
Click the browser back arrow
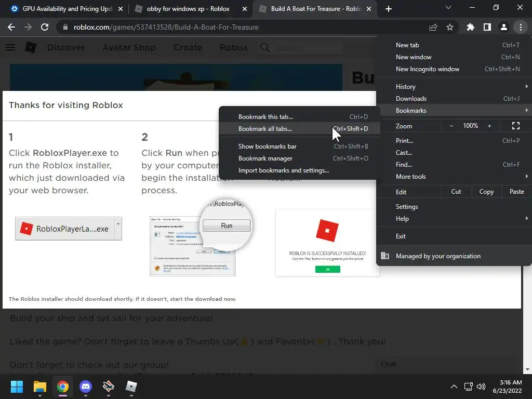click(x=11, y=27)
